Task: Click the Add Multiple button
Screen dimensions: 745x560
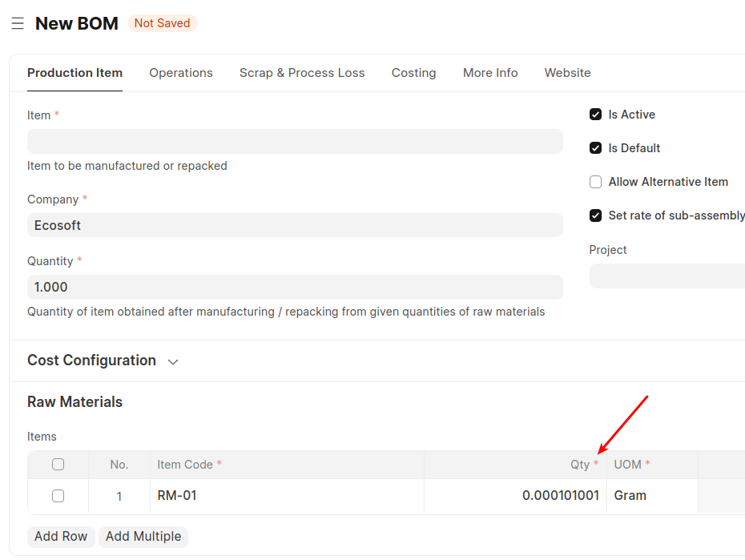Action: (143, 537)
